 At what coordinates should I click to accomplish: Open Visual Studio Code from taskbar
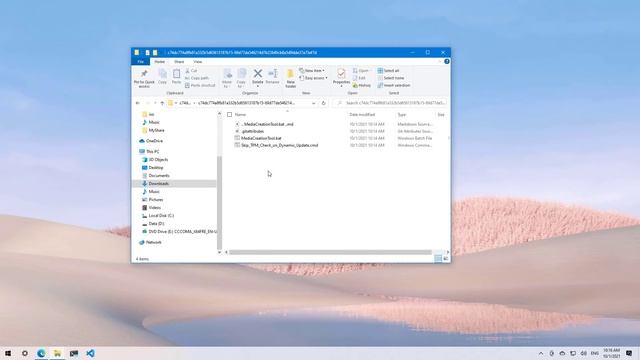pos(90,353)
